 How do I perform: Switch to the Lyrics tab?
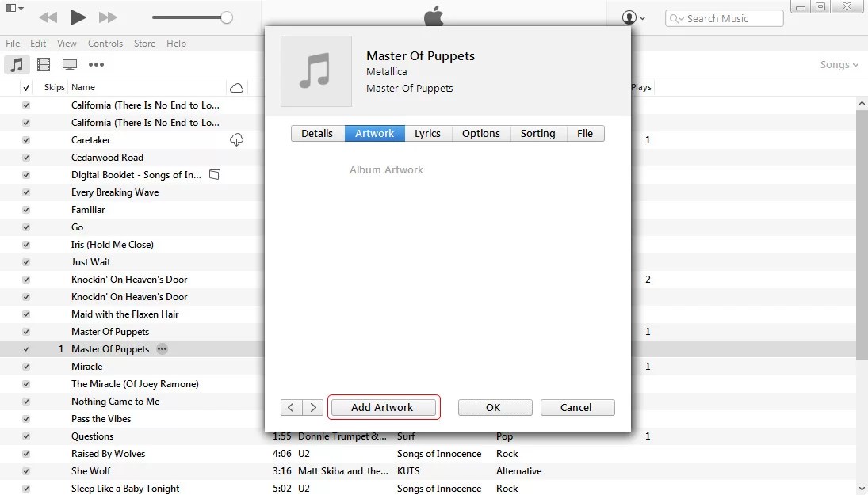[x=427, y=133]
